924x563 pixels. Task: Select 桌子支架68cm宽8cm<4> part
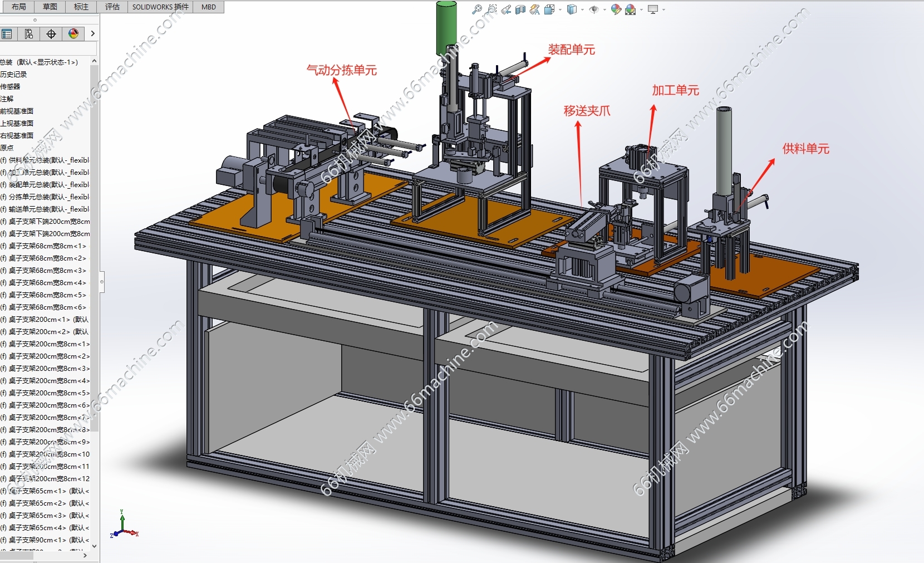[43, 282]
